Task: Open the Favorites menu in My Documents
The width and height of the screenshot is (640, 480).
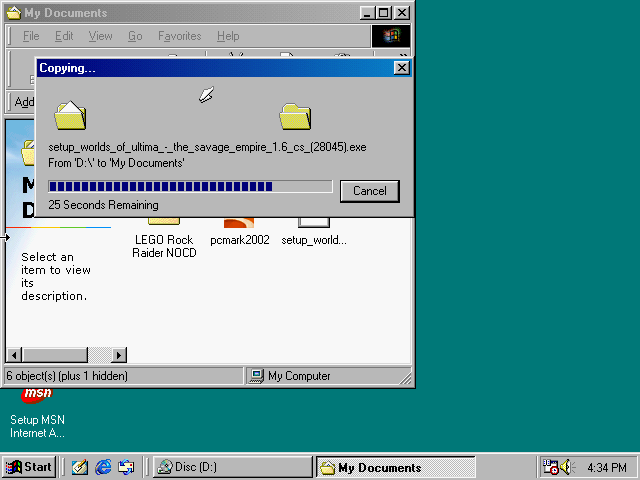Action: pos(180,36)
